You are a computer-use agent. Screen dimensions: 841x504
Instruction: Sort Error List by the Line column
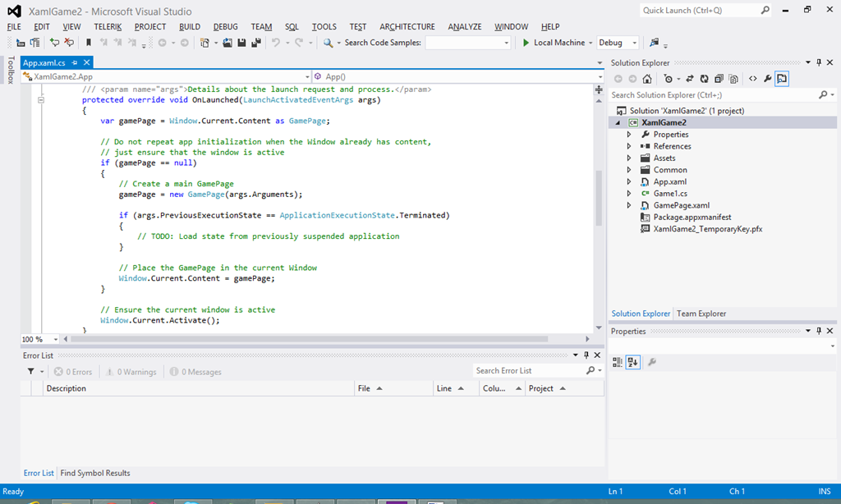(456, 388)
